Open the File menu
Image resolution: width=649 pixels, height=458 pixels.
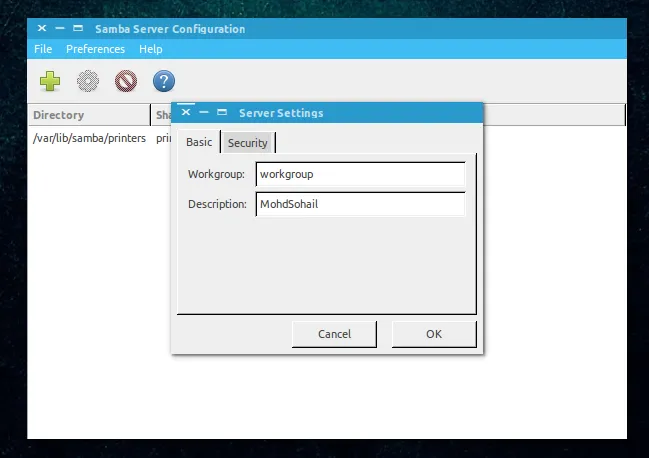[43, 49]
